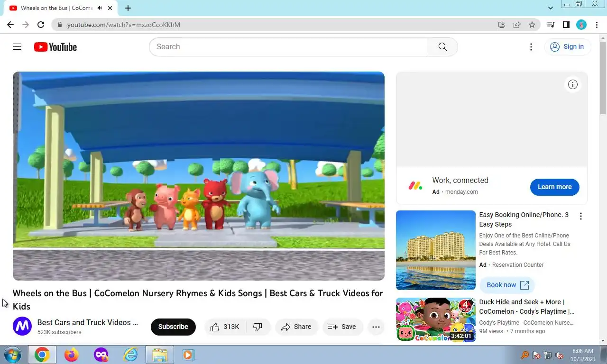Click the monday.com logo in the ad
607x364 pixels.
[415, 186]
